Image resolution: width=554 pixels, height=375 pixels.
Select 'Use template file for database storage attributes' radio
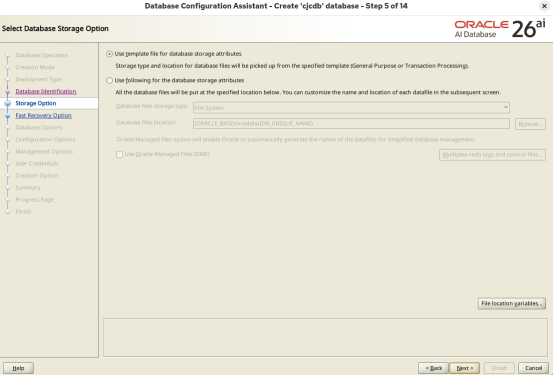click(109, 54)
